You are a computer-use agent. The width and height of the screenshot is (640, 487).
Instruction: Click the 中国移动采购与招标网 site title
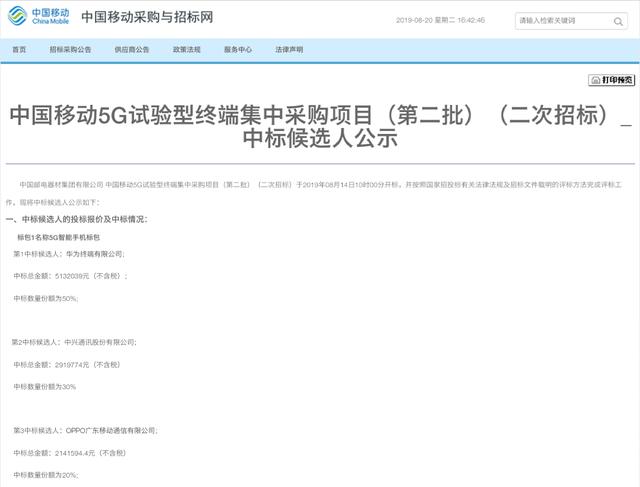[x=147, y=17]
